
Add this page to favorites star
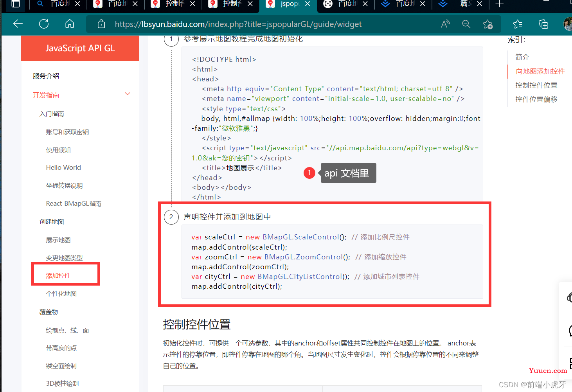pyautogui.click(x=487, y=24)
